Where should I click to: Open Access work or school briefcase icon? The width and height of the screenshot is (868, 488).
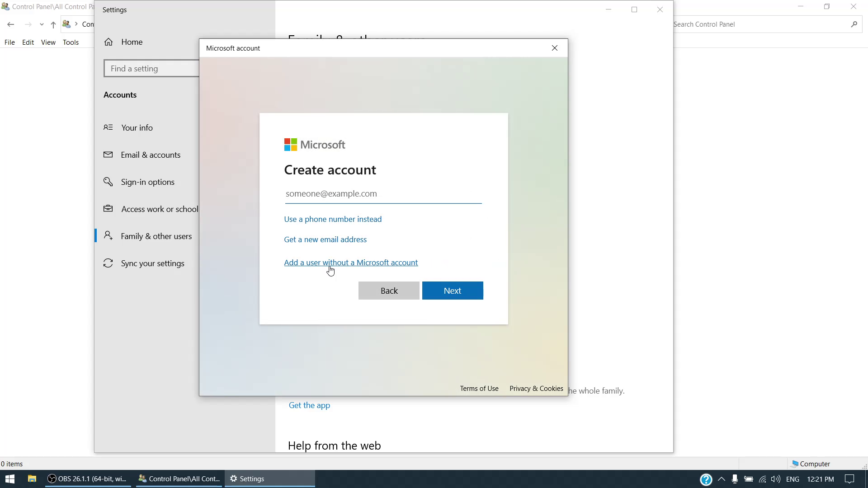(x=108, y=209)
